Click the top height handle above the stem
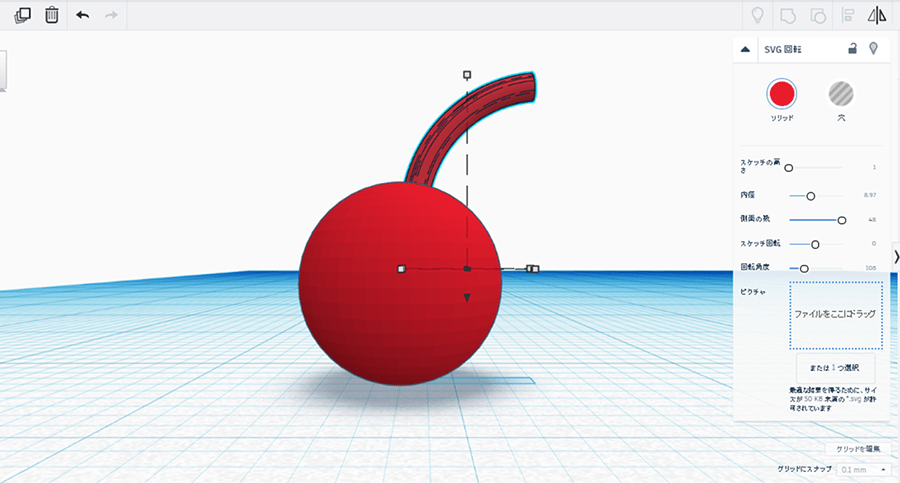 [x=467, y=75]
